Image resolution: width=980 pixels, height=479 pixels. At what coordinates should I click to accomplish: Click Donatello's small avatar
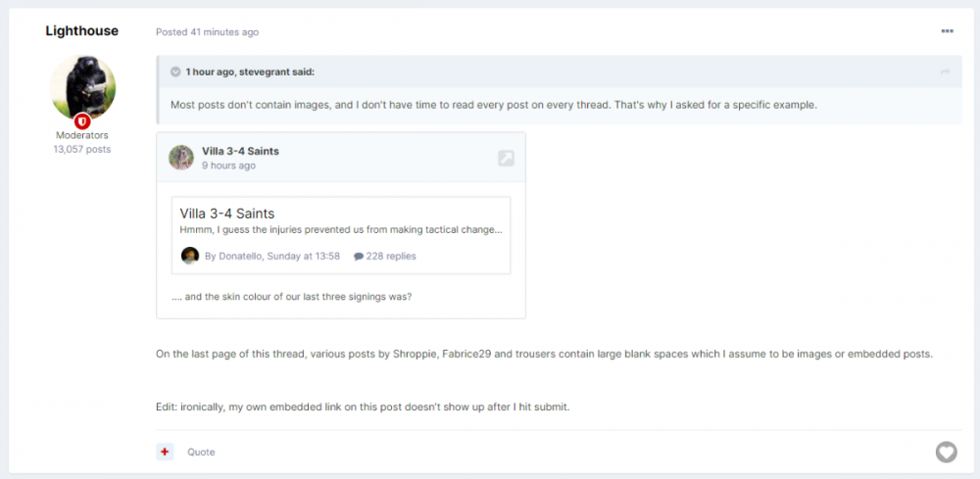(190, 256)
